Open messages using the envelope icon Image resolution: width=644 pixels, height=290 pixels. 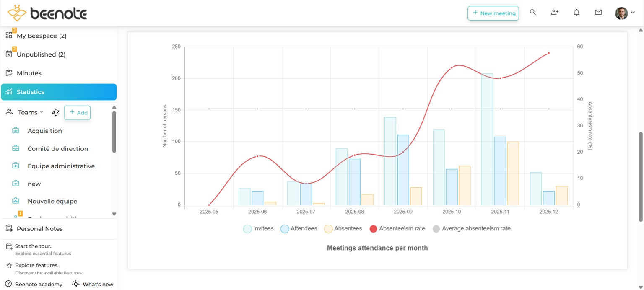coord(598,12)
